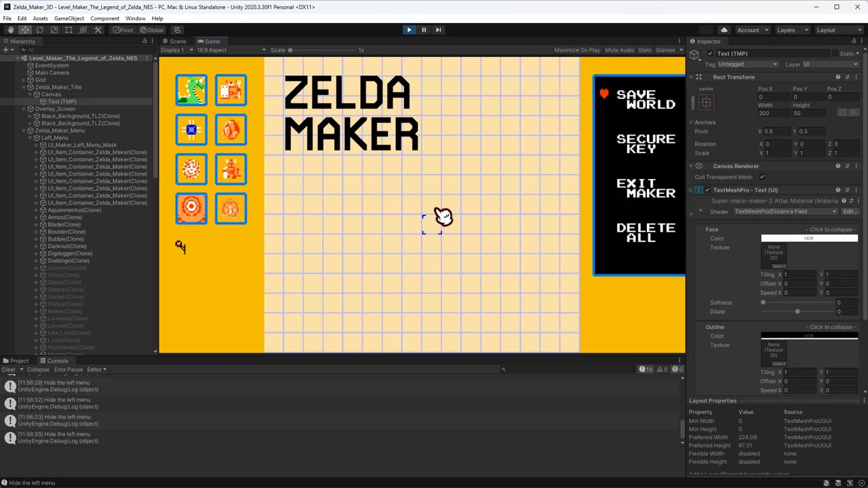Open the Component menu
Image resolution: width=868 pixels, height=488 pixels.
coord(104,18)
